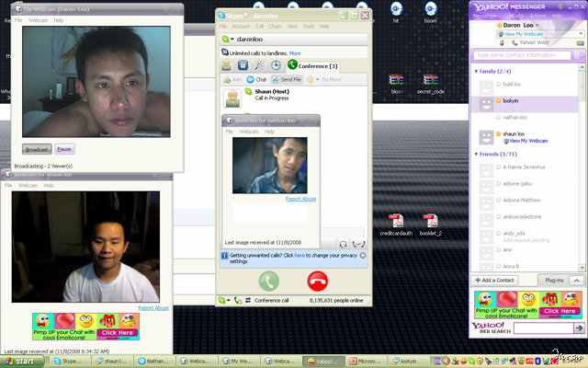Open Yahoo Messenger Contacts menu
Image resolution: width=588 pixels, height=368 pixels.
513,16
